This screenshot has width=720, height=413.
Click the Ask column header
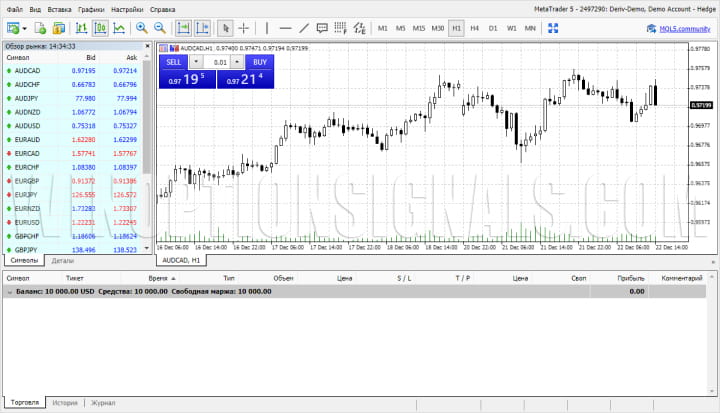tap(132, 57)
